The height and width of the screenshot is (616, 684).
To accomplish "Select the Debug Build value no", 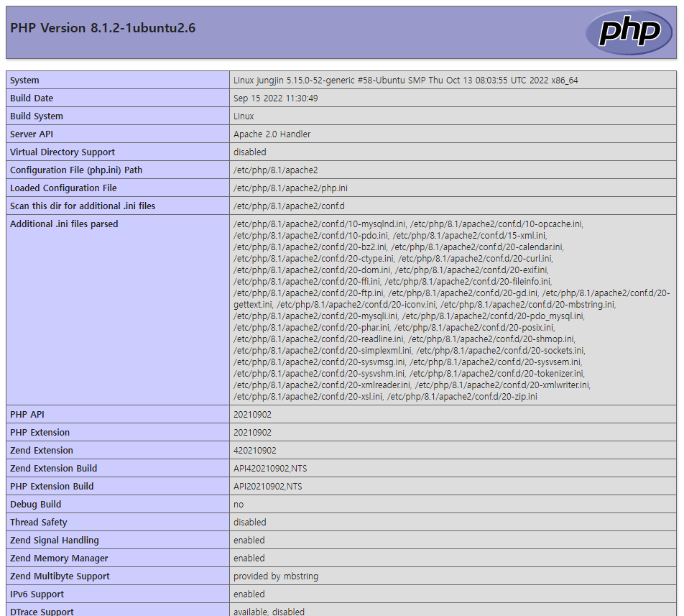I will tap(239, 505).
